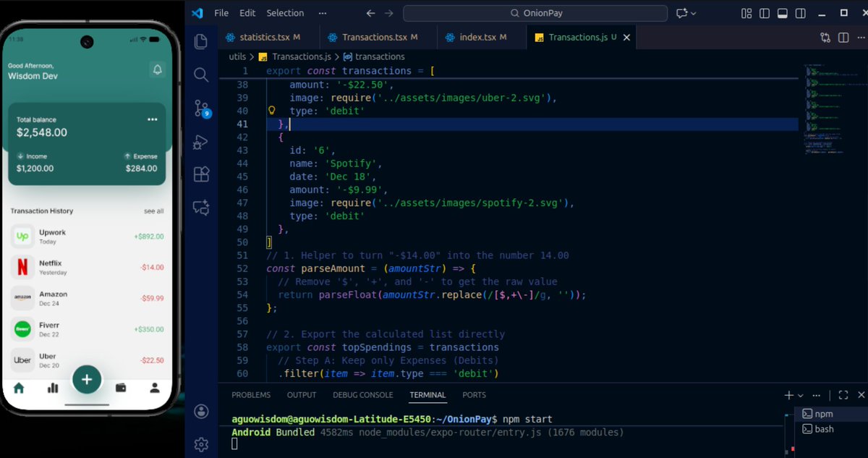Switch to the Transactions.tsx tab
Screen dimensions: 868x458
click(379, 37)
